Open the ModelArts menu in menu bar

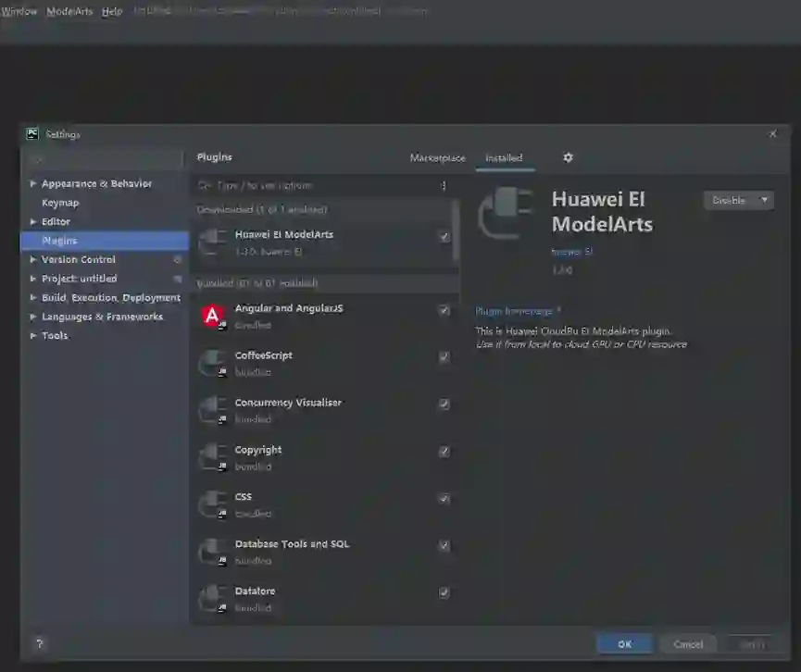(69, 12)
